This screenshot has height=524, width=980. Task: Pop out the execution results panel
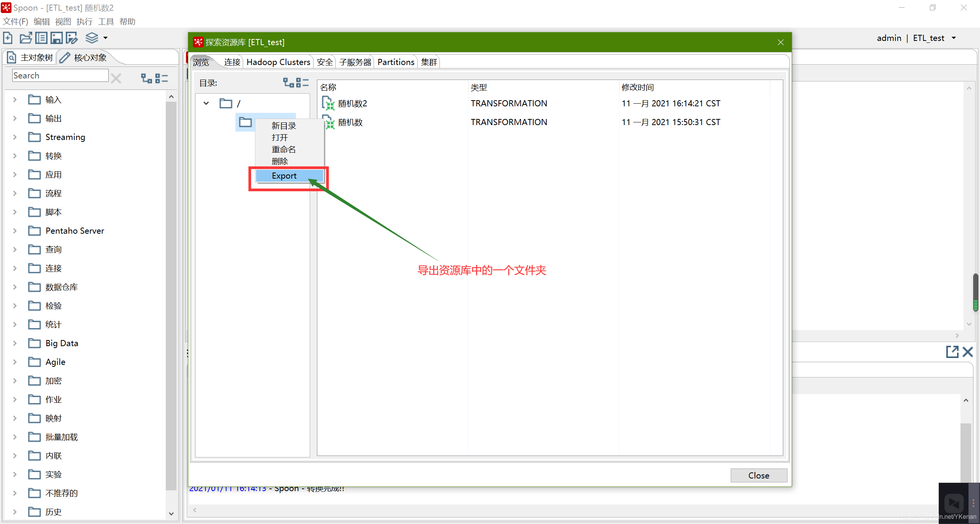952,352
